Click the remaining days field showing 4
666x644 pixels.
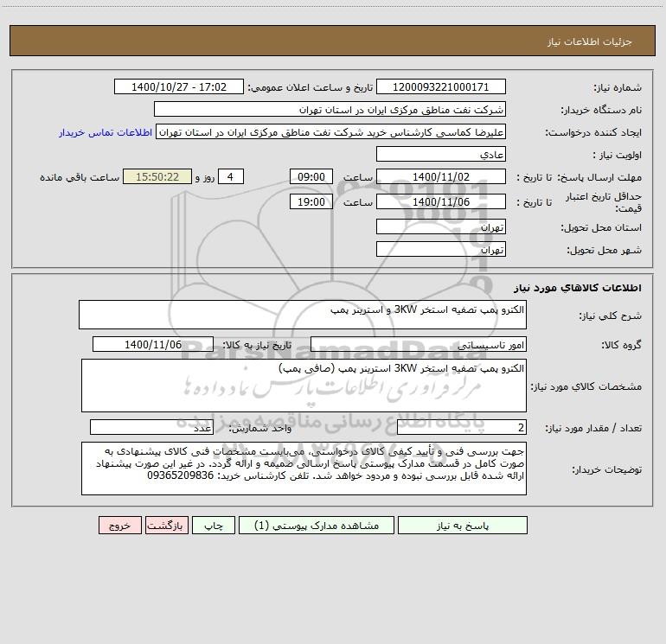click(x=231, y=176)
